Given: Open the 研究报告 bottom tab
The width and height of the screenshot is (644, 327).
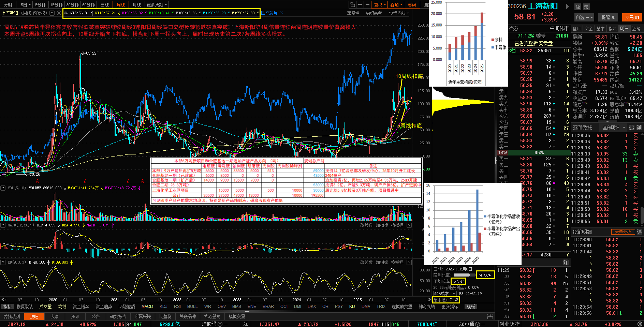Looking at the screenshot, I should pos(118,316).
